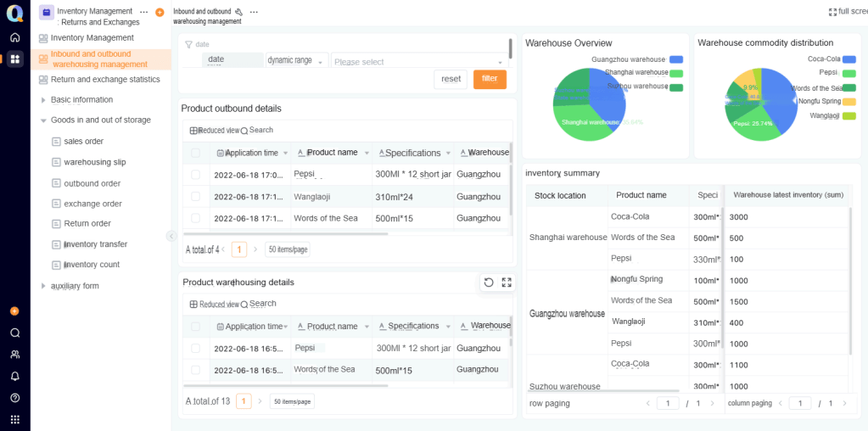
Task: Open the dynamic range dropdown
Action: (296, 61)
